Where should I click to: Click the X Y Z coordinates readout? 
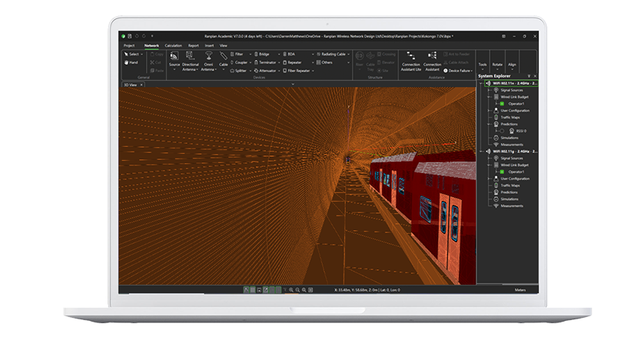pos(367,290)
